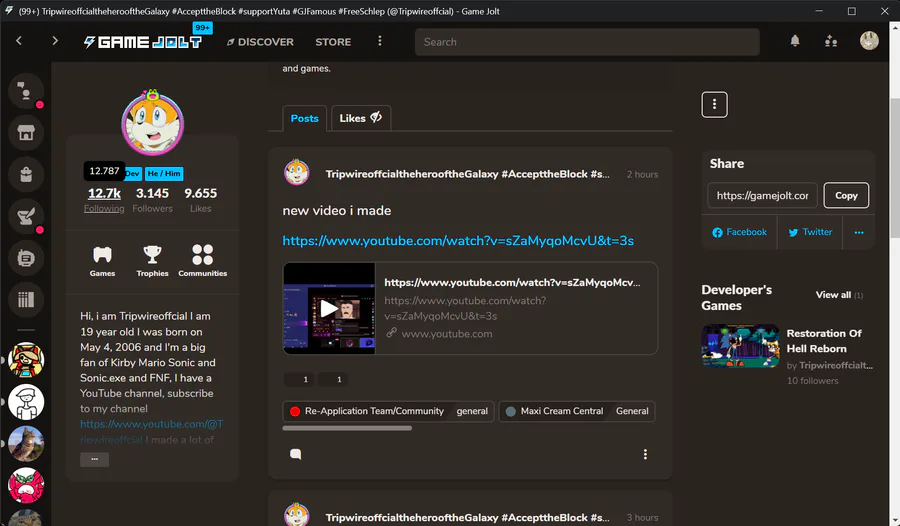Open Discover in the top navigation
The width and height of the screenshot is (900, 526).
[260, 42]
